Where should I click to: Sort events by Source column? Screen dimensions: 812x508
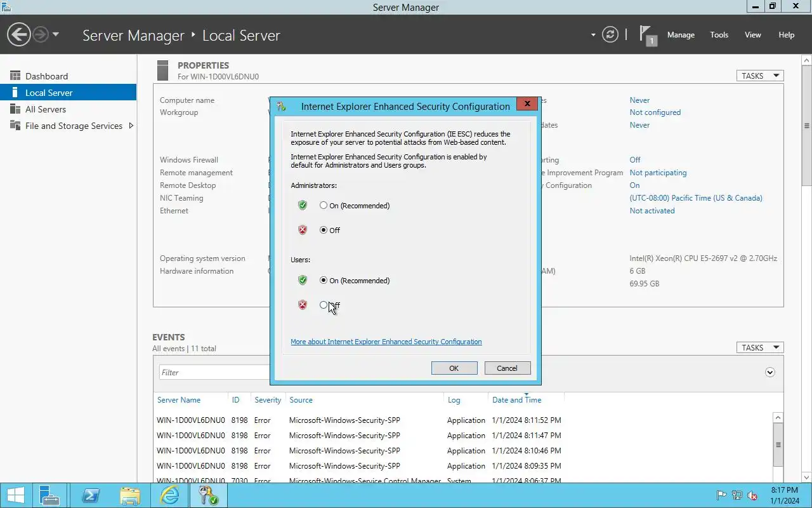[301, 400]
